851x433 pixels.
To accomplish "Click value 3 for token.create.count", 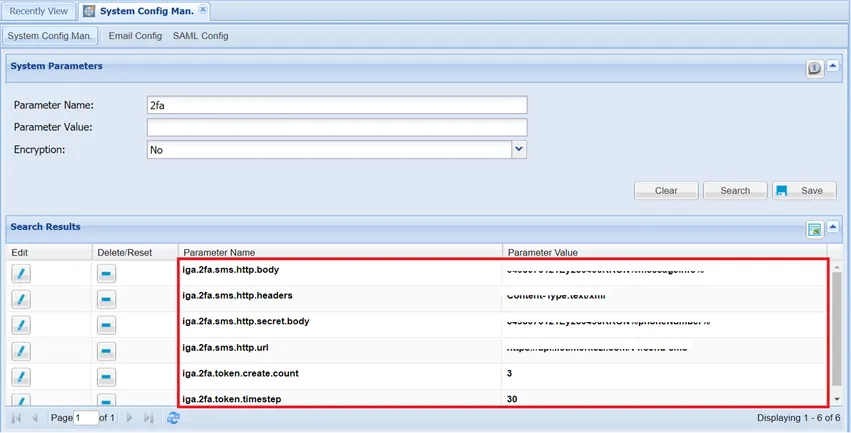I will 509,373.
